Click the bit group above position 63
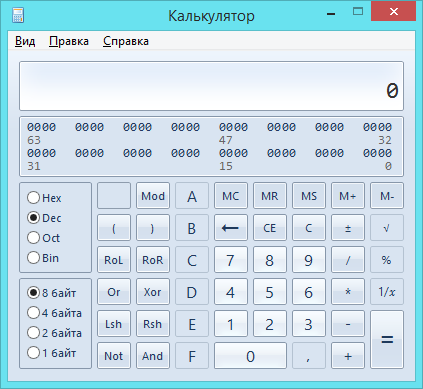 pyautogui.click(x=41, y=127)
